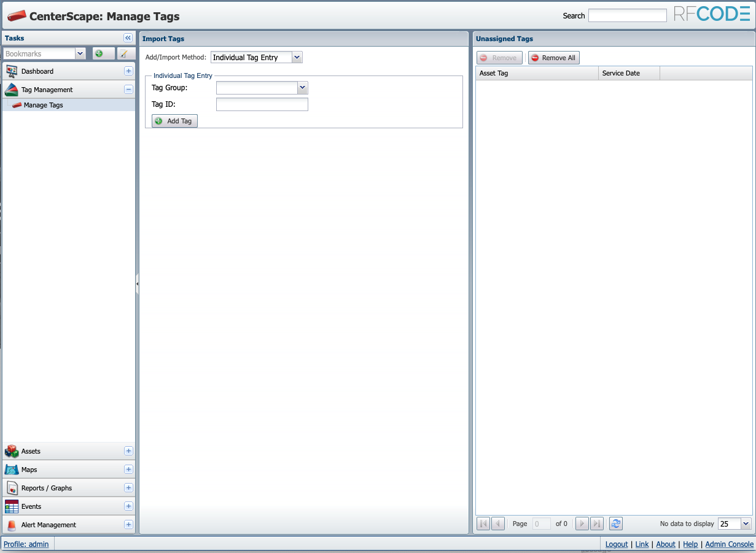Click the Alert Management siren icon

(12, 525)
